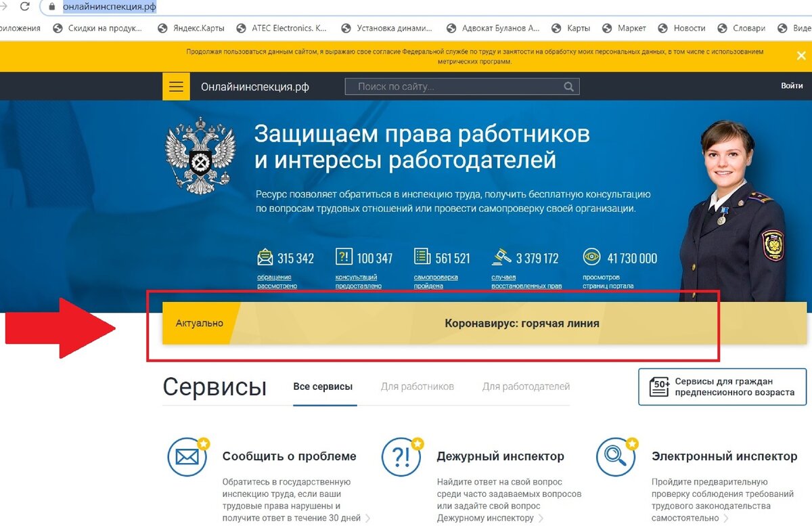
Task: Click the envelope icon next to 315 342
Action: click(265, 258)
